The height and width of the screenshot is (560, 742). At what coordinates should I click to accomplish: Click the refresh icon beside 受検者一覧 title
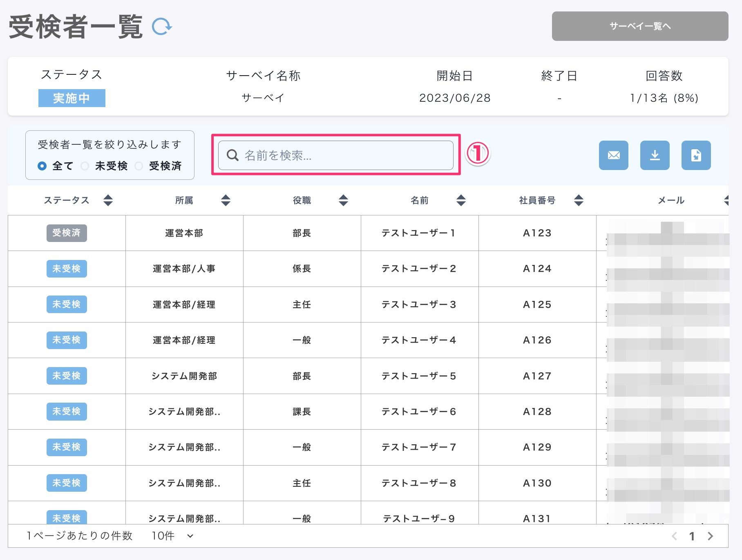pos(162,27)
